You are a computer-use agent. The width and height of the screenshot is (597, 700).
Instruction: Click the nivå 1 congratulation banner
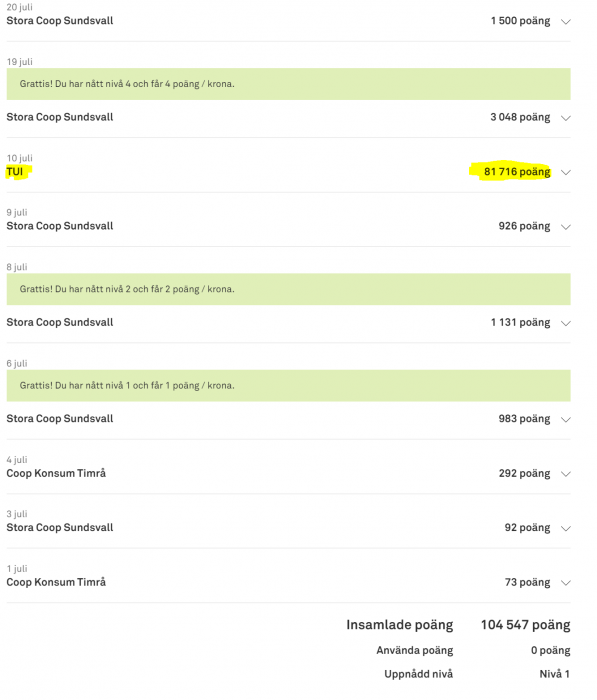coord(288,386)
